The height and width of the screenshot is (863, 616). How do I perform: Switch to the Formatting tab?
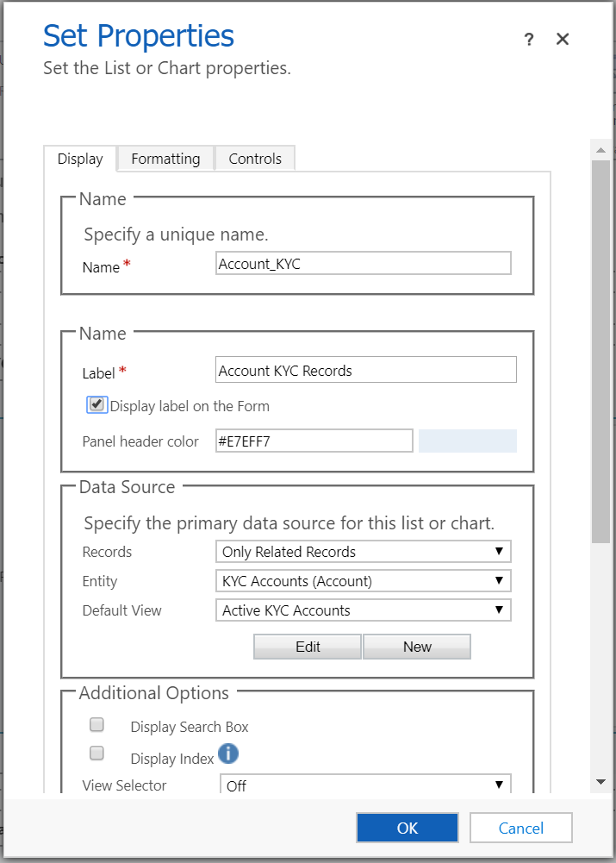click(x=165, y=159)
